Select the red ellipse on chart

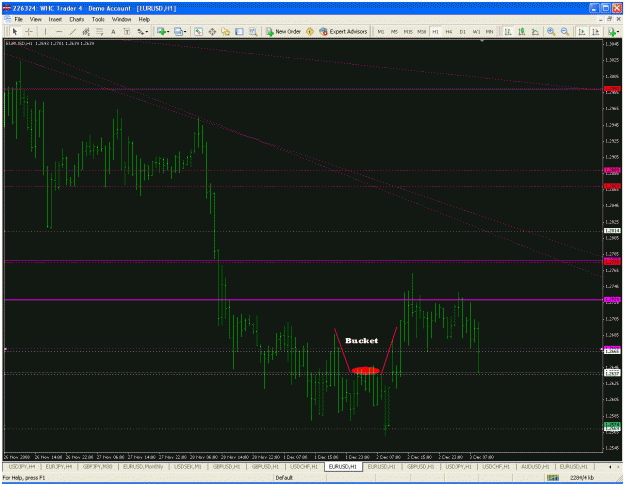366,370
